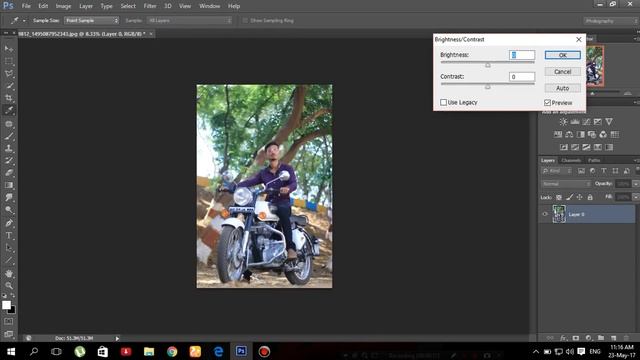Enable Use Legacy checkbox
The width and height of the screenshot is (640, 360).
[443, 102]
